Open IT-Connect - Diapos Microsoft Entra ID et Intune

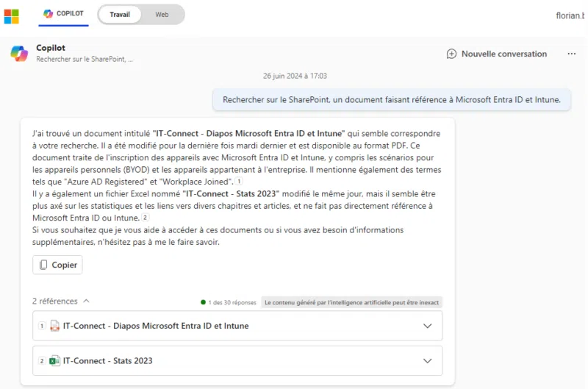[156, 326]
